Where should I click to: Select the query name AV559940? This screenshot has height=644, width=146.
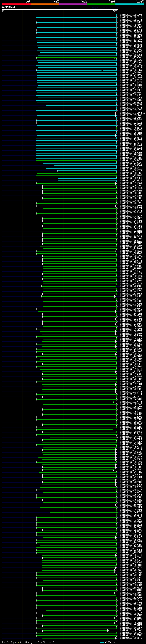coord(8,7)
